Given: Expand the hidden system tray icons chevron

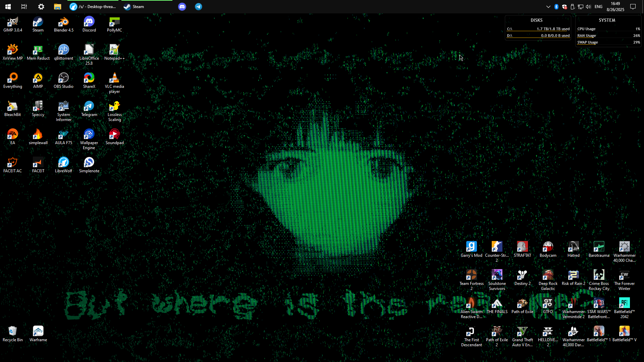Looking at the screenshot, I should (x=548, y=7).
